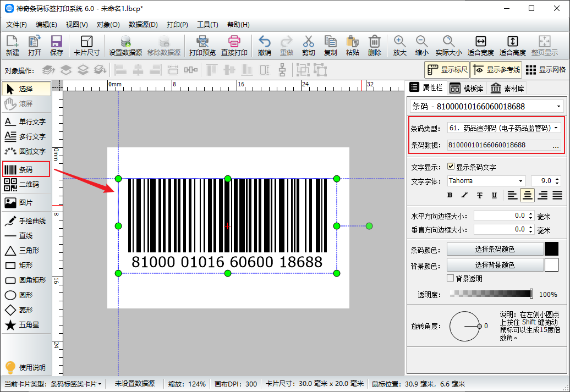Click 设置数据源 data source icon
Image resolution: width=570 pixels, height=392 pixels.
point(125,46)
